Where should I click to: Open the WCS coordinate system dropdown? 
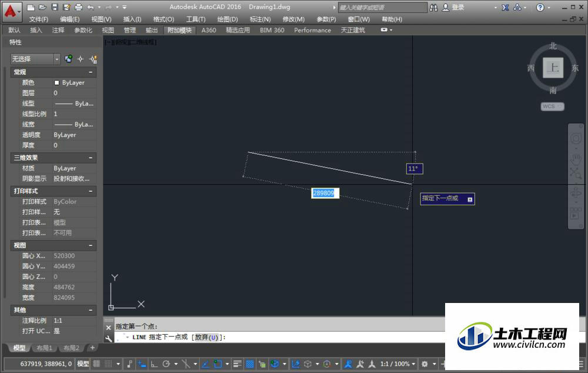coord(552,106)
